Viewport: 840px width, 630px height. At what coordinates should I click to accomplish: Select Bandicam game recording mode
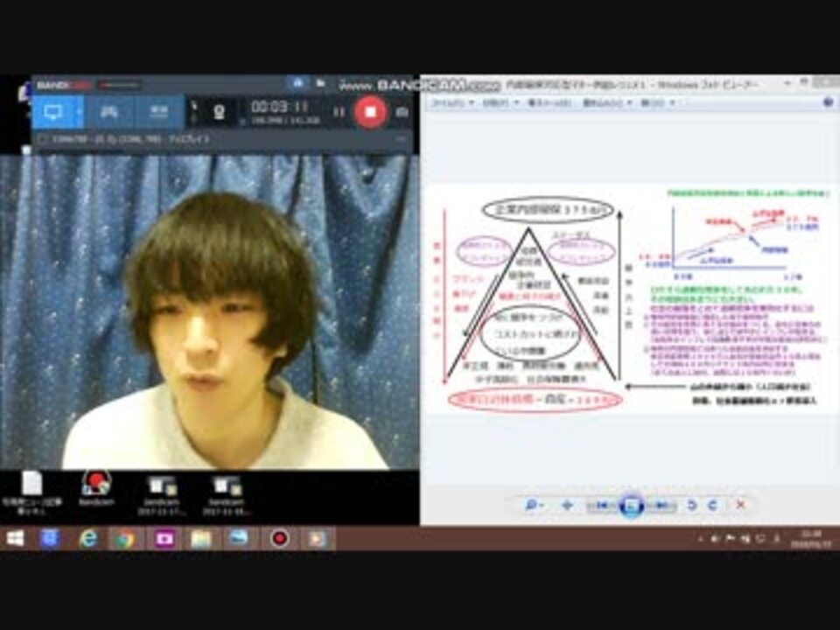coord(109,112)
